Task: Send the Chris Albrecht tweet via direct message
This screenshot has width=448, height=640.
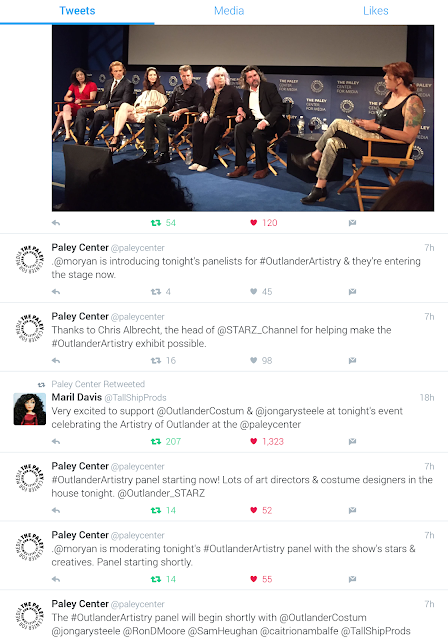Action: pyautogui.click(x=353, y=360)
